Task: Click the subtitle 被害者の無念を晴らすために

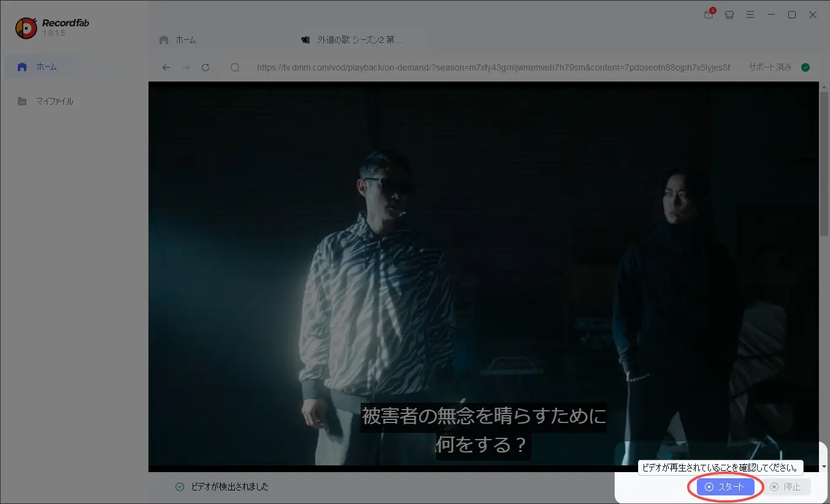Action: (483, 416)
